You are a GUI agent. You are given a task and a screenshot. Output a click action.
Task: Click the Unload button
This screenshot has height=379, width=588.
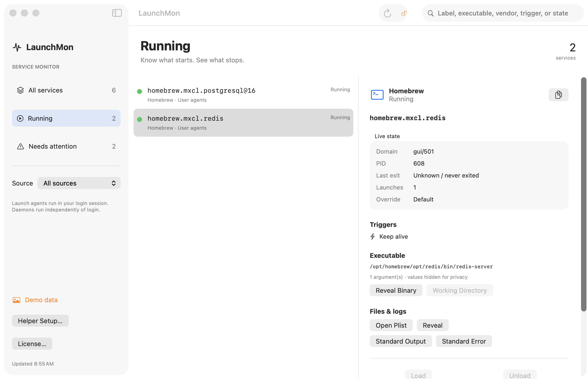click(x=520, y=375)
